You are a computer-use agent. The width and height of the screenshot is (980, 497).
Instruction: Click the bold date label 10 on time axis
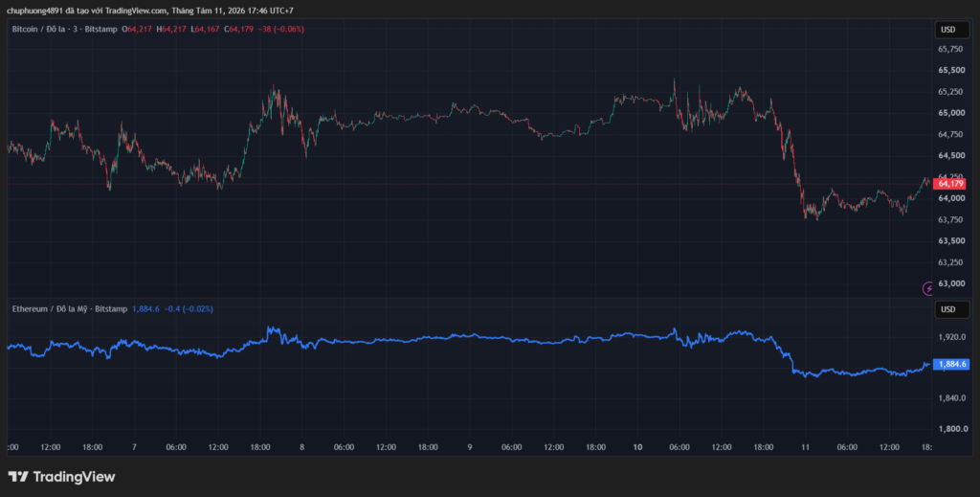pos(637,447)
